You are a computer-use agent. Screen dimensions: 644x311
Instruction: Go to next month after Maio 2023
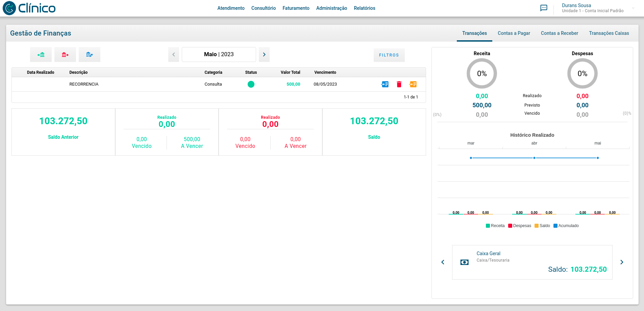pos(264,54)
